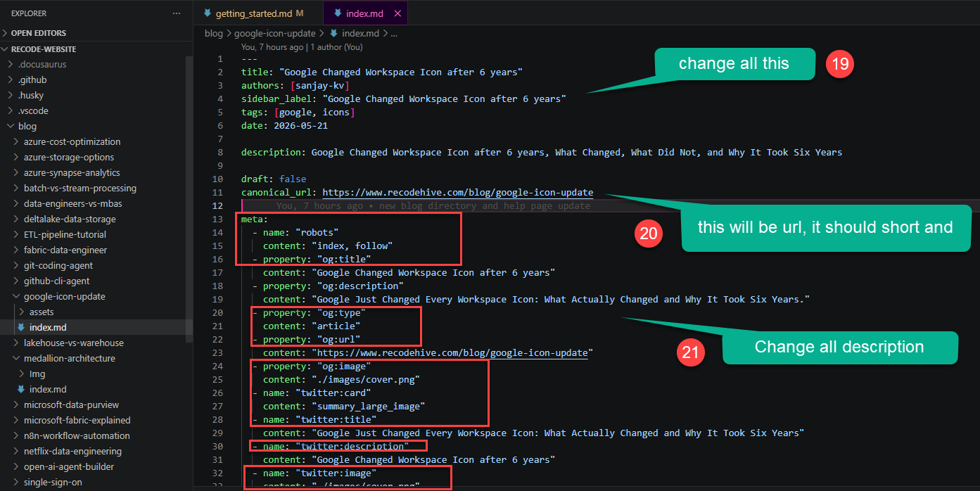Click markdown icon on getting_started.md tab
This screenshot has height=491, width=980.
pyautogui.click(x=207, y=13)
